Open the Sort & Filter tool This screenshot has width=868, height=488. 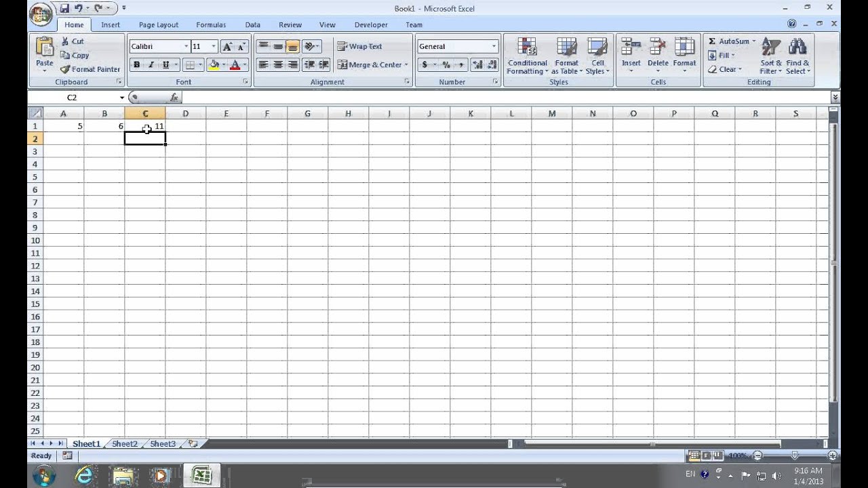coord(770,56)
